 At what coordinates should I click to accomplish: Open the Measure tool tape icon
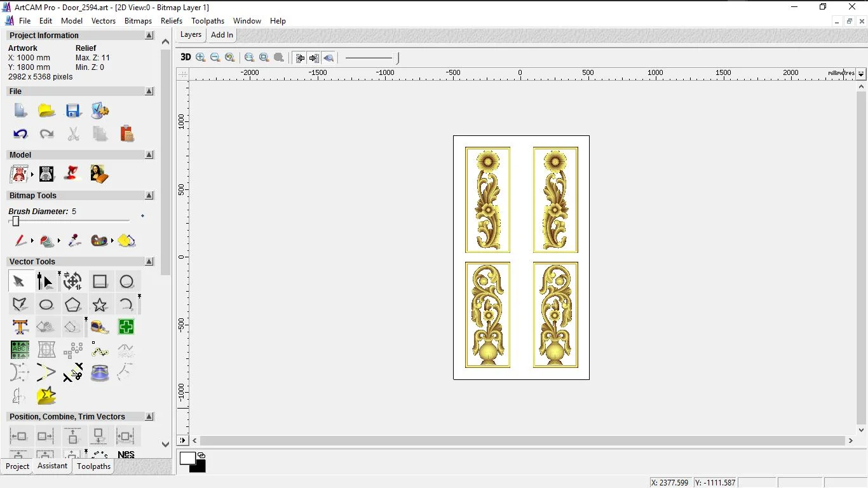click(100, 327)
